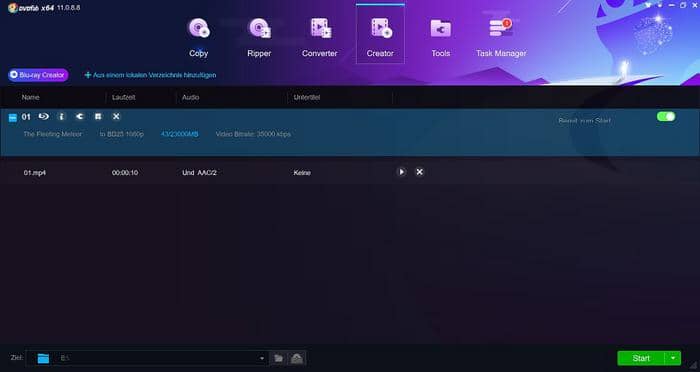Open the Task Manager with notification badge
Image resolution: width=700 pixels, height=372 pixels.
tap(501, 37)
